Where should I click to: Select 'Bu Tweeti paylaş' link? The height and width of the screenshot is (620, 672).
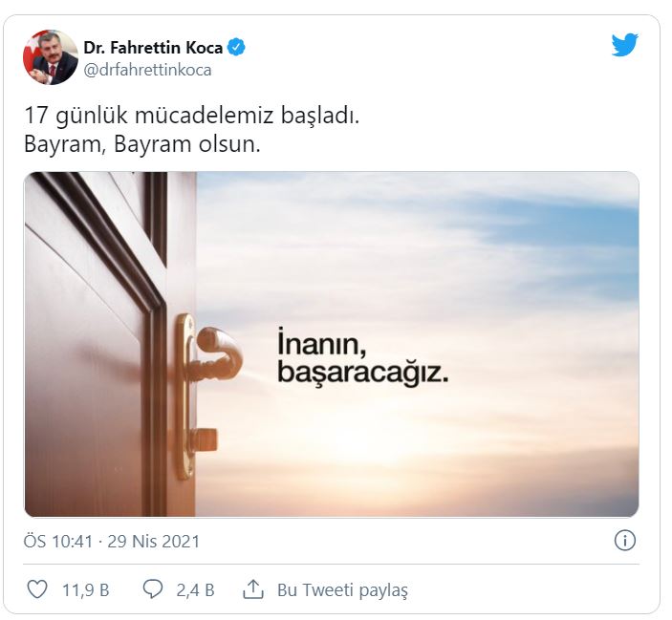coord(342,590)
